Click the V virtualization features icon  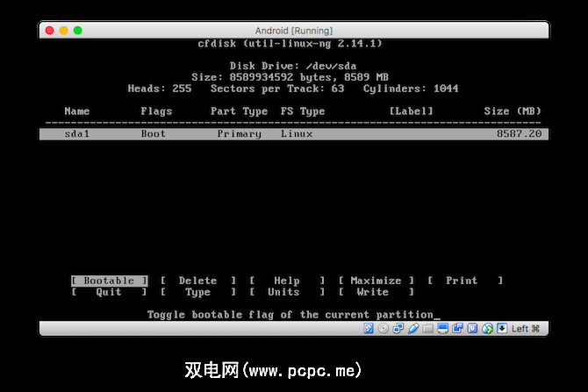472,329
